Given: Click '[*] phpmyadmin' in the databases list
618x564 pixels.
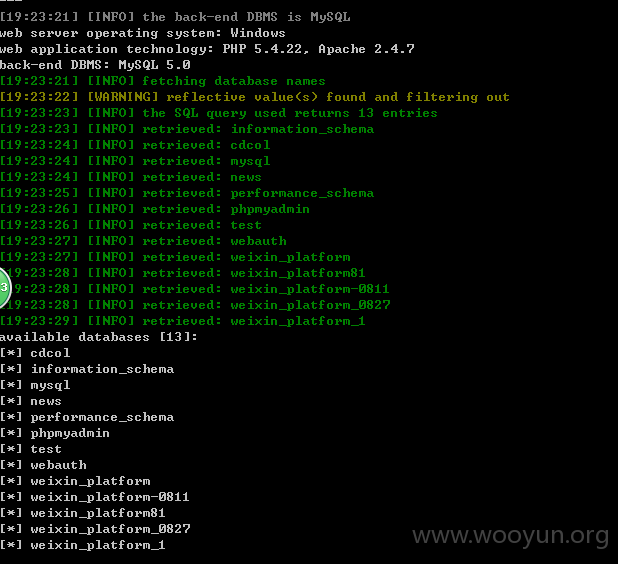Looking at the screenshot, I should [55, 433].
